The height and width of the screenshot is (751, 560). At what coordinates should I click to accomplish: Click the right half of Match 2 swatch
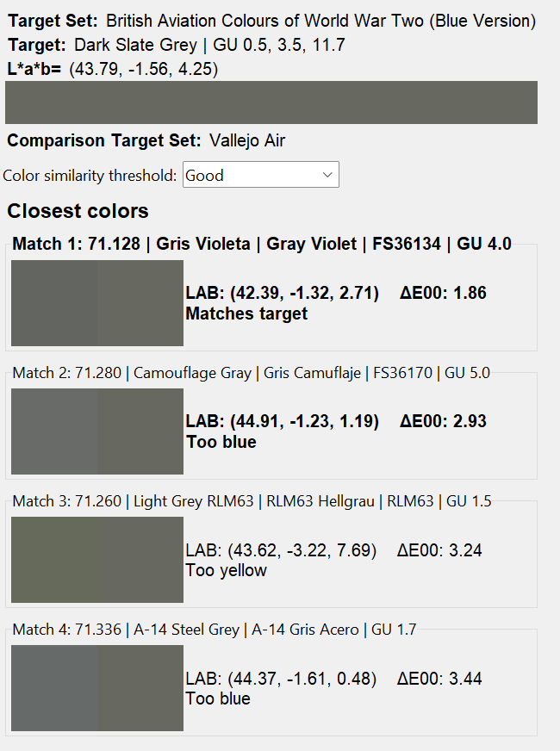(x=140, y=431)
